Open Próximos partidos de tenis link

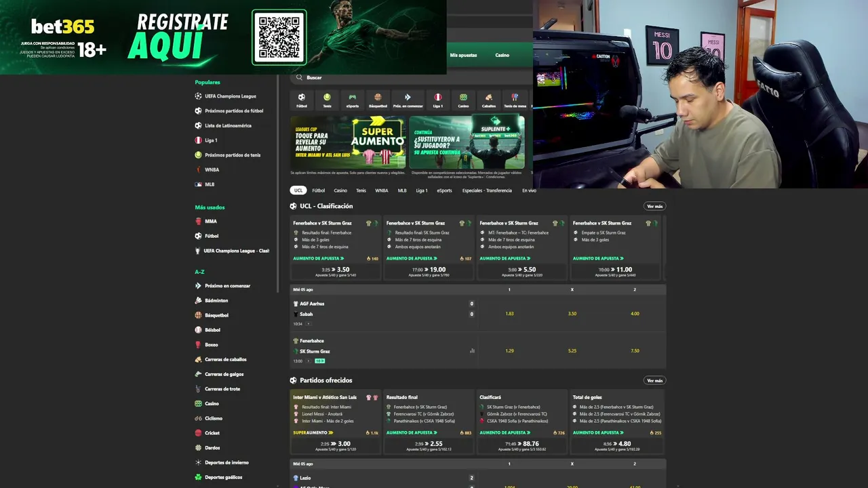pos(233,155)
